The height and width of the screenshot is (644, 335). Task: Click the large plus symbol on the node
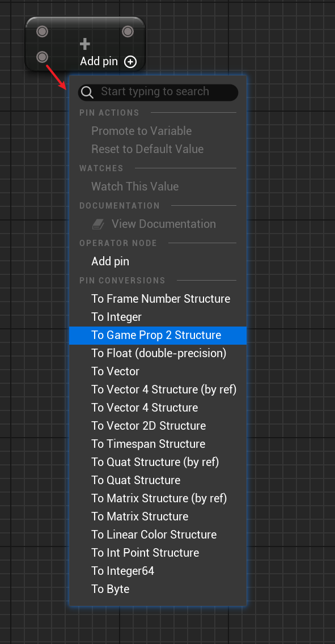tap(84, 44)
